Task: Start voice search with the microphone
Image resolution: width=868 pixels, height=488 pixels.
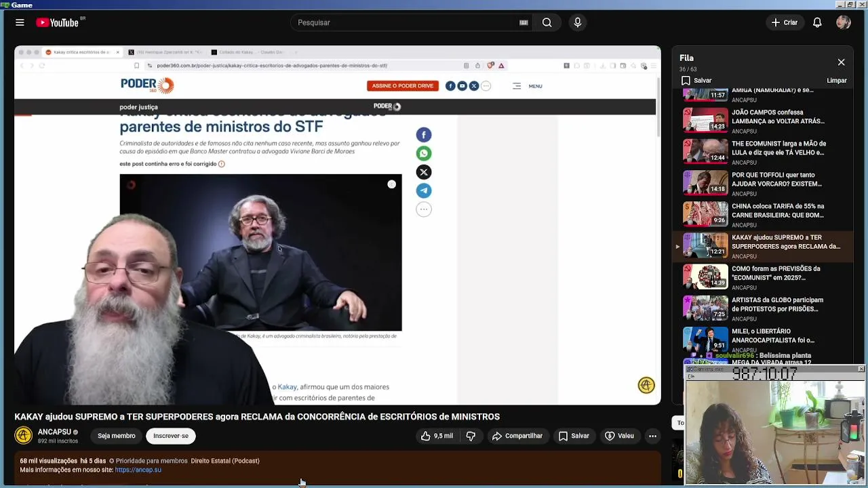Action: point(578,22)
